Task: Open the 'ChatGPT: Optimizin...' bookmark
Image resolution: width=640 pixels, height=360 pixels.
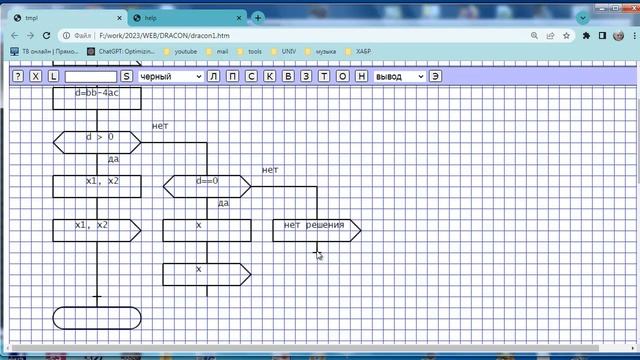Action: pyautogui.click(x=121, y=51)
